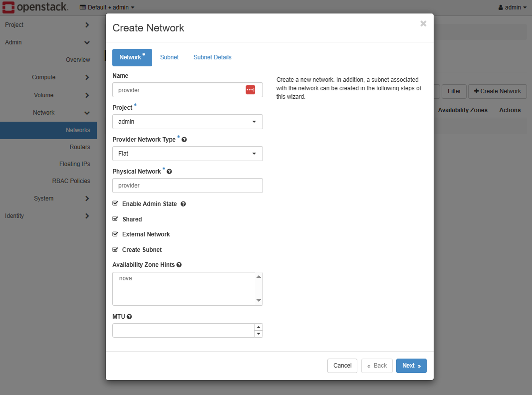Click the OpenStack logo icon
532x395 pixels.
[8, 7]
